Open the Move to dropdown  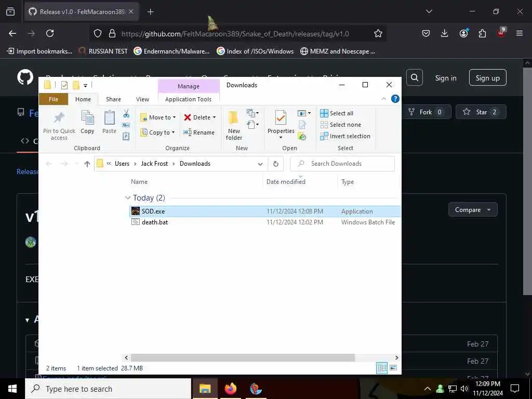[158, 117]
